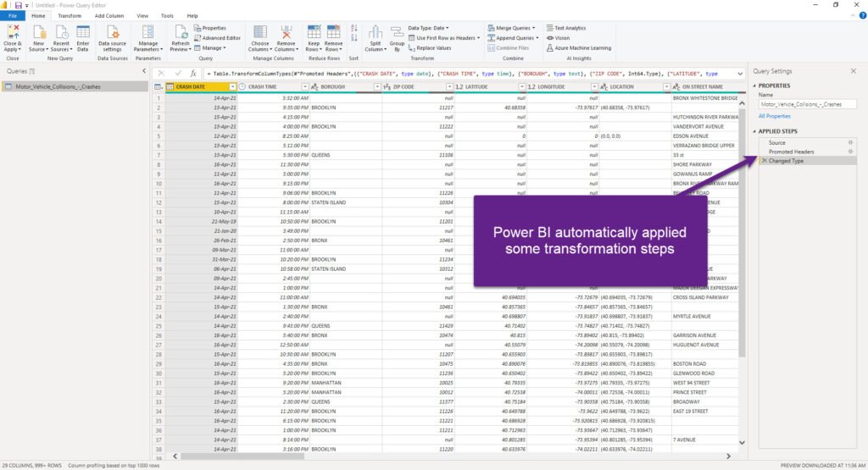Click the fx formula icon
Viewport: 868px width, 470px height.
pyautogui.click(x=193, y=73)
